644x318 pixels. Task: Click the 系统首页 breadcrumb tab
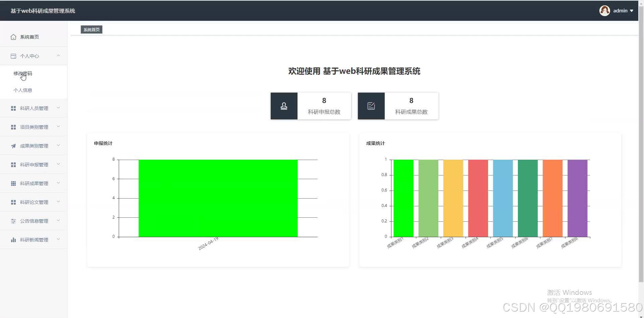click(92, 30)
